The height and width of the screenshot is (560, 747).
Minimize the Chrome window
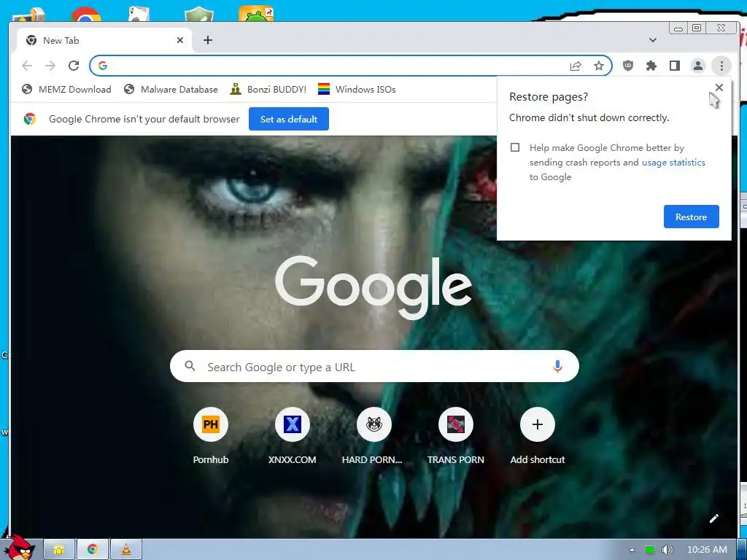pos(678,28)
